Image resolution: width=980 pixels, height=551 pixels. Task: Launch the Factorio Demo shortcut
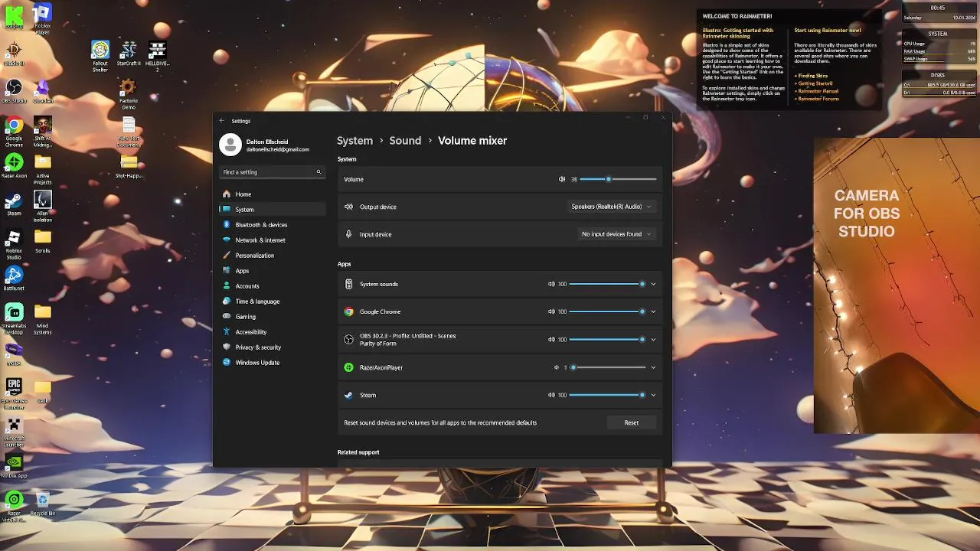click(x=129, y=94)
